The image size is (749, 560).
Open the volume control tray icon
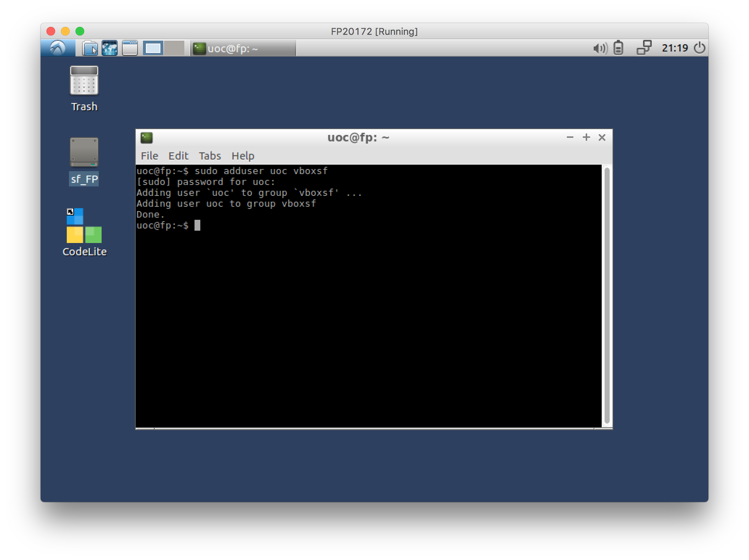[x=600, y=48]
